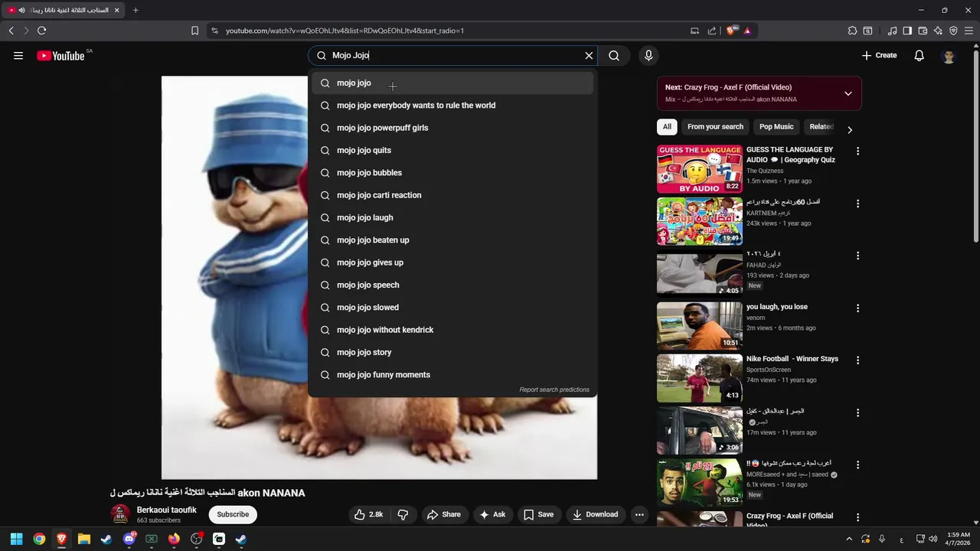Select the From your search chip
This screenshot has height=551, width=980.
pos(715,127)
